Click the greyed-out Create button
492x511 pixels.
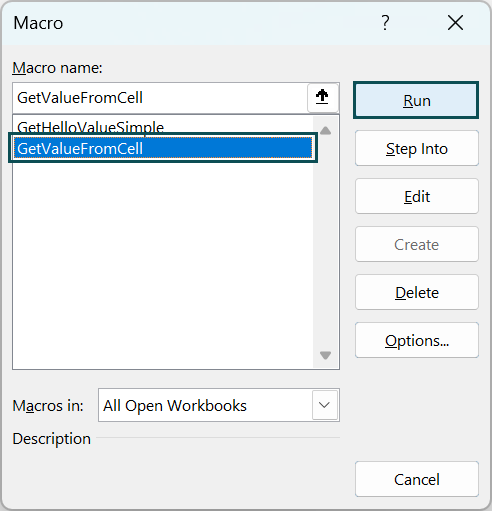(417, 244)
